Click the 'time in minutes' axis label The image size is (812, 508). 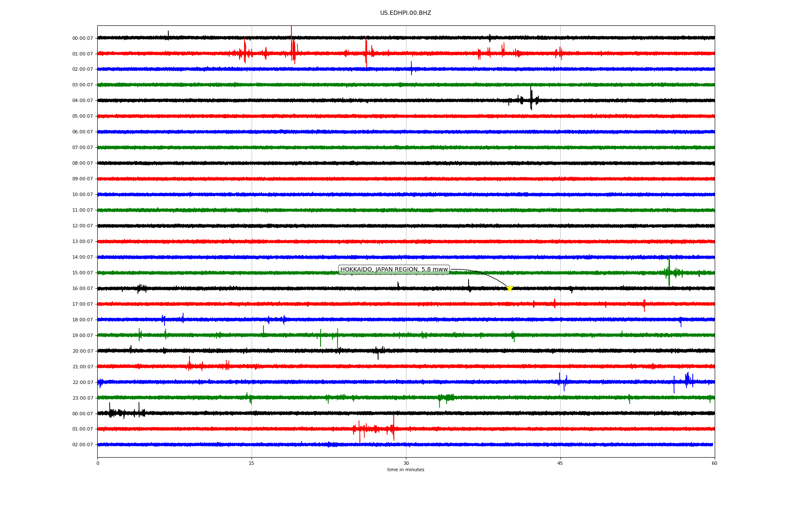[x=406, y=470]
